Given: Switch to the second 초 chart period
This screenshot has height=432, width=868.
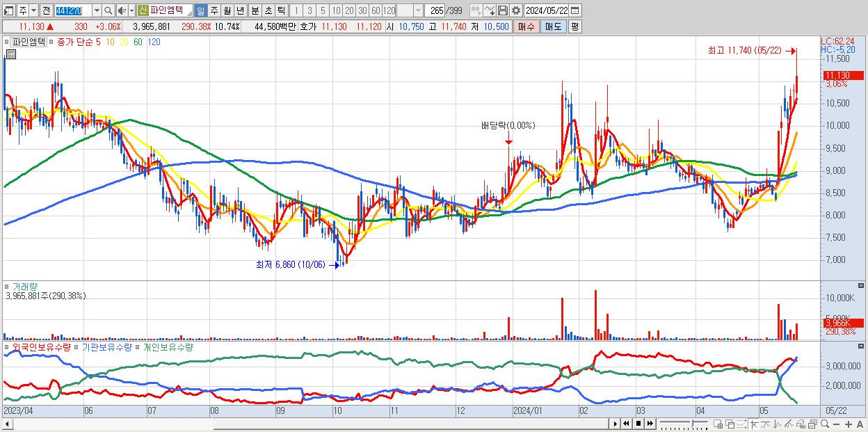Looking at the screenshot, I should click(x=268, y=10).
